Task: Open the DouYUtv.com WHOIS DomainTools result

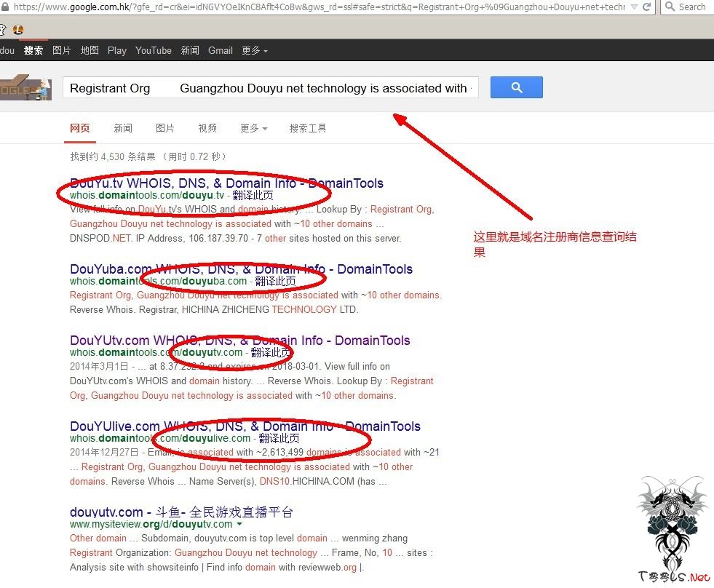Action: (240, 341)
